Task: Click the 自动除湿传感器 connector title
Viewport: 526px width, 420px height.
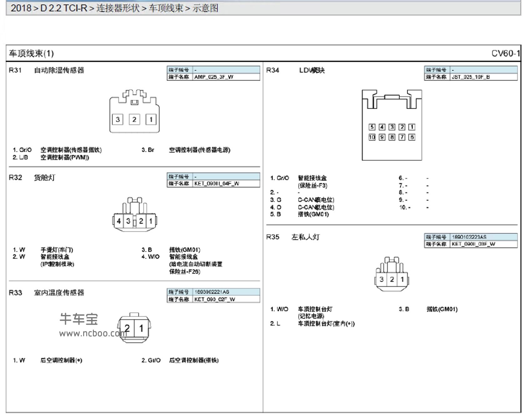Action: pos(59,70)
